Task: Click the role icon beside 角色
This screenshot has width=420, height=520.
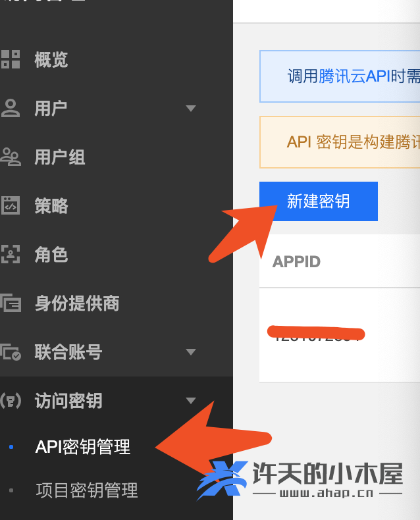Action: click(11, 254)
